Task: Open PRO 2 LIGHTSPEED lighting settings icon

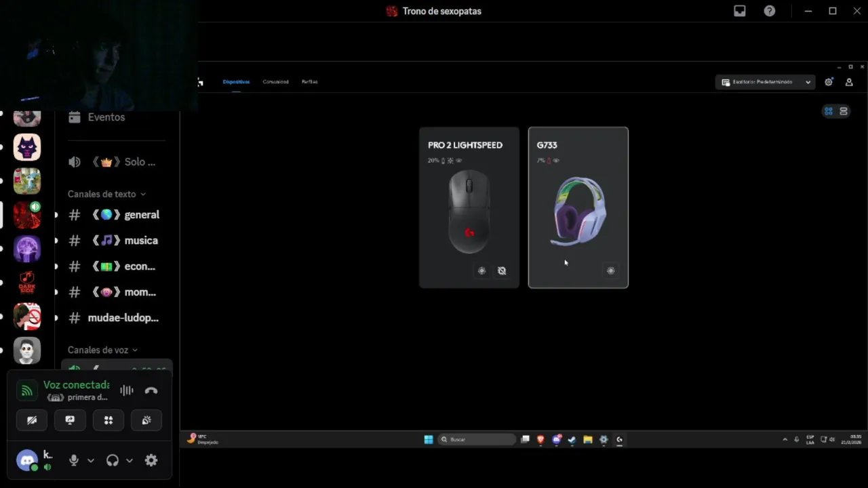Action: tap(481, 270)
